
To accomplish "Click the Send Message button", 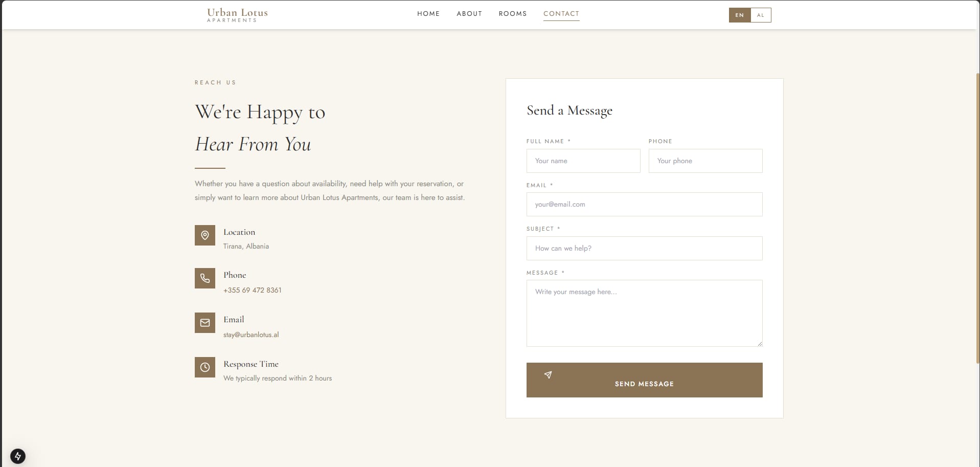I will point(644,380).
